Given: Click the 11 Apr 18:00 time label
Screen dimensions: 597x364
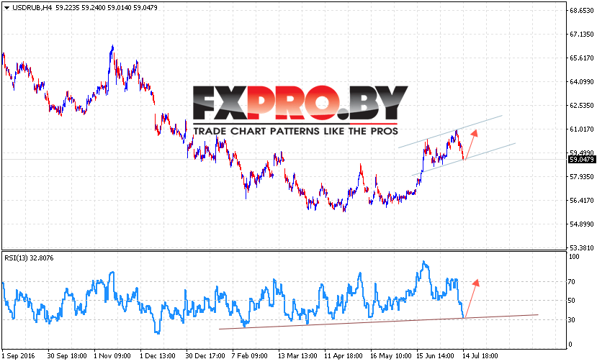Looking at the screenshot, I should click(344, 356).
